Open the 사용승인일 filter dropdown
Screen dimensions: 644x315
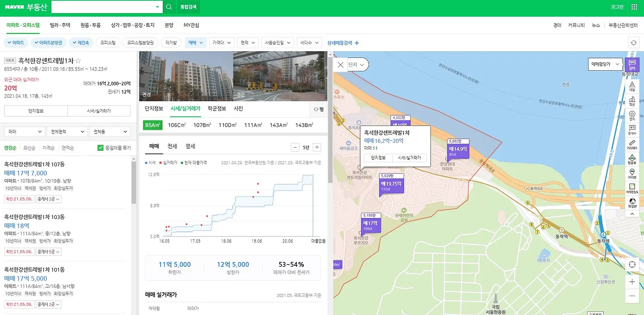click(x=278, y=43)
